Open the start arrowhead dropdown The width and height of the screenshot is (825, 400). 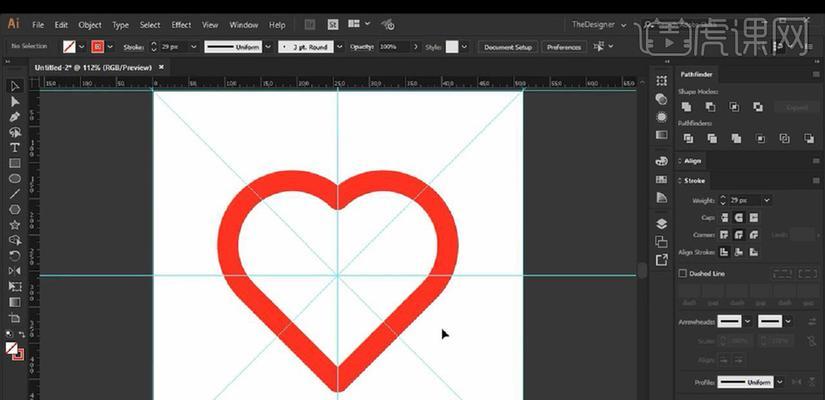point(748,321)
